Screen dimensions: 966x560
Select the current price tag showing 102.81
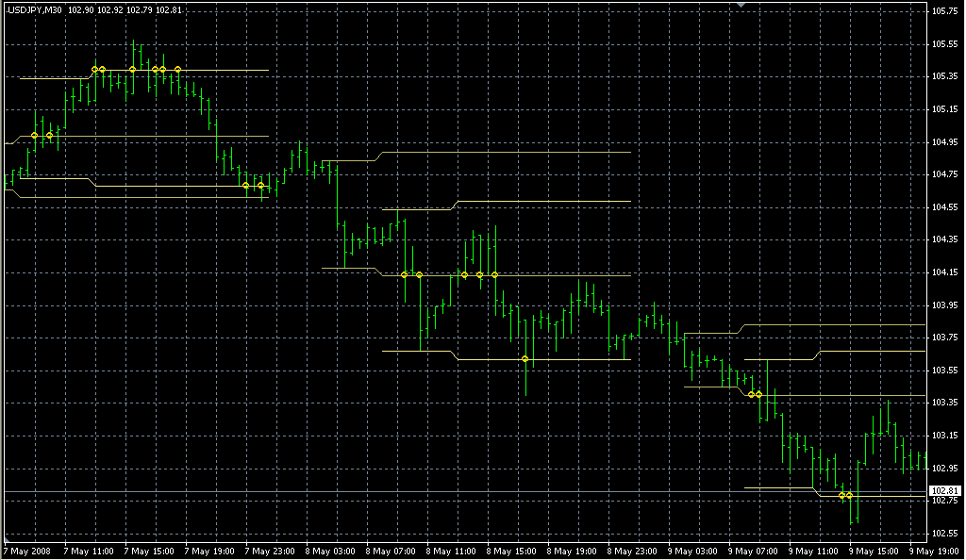tap(944, 490)
